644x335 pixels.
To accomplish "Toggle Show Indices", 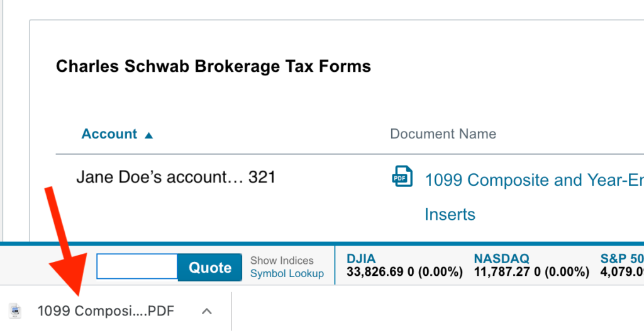I will click(282, 261).
